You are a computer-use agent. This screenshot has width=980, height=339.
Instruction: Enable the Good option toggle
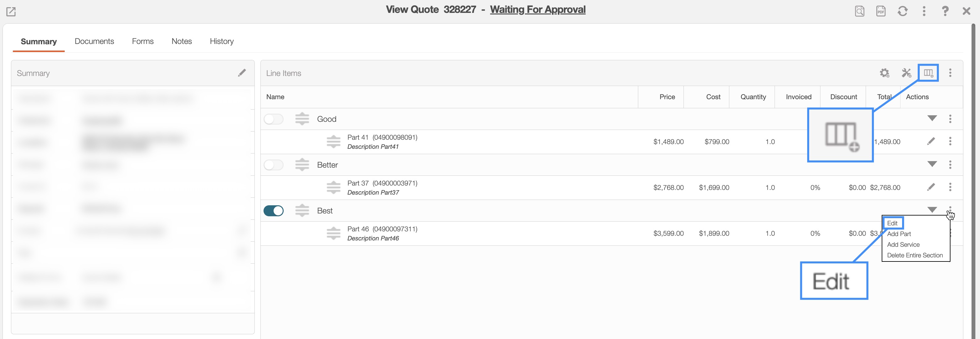click(274, 119)
